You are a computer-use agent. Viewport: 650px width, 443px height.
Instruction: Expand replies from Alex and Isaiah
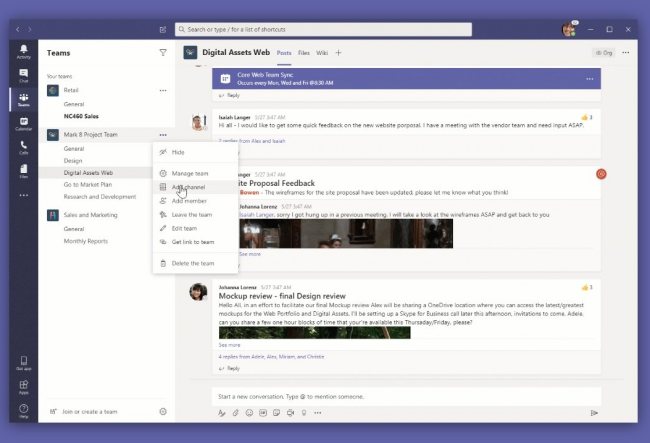(x=252, y=141)
